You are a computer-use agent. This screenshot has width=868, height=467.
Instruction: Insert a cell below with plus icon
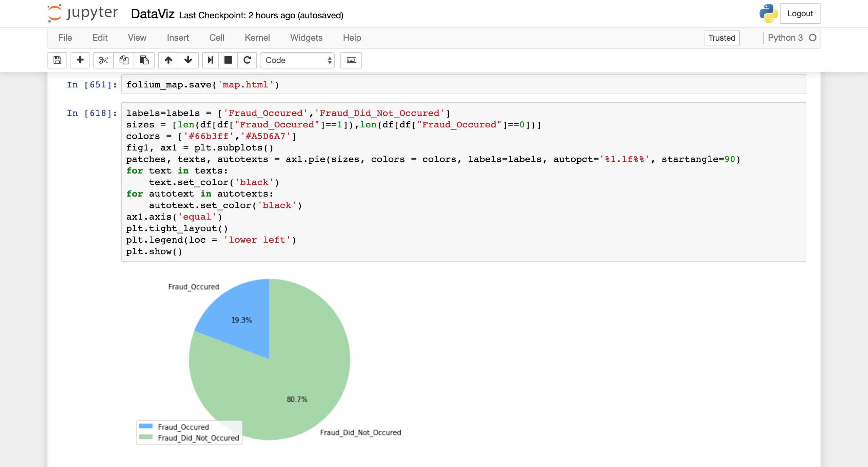click(x=80, y=60)
